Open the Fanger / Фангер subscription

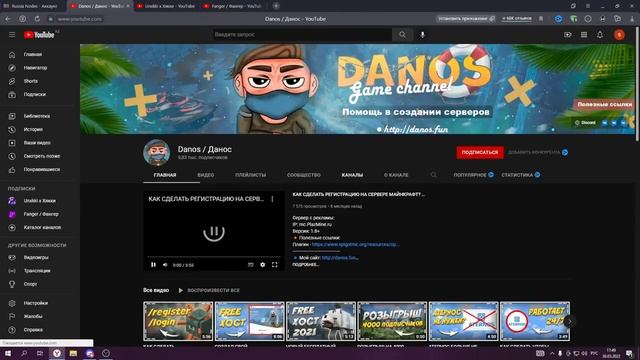pyautogui.click(x=40, y=214)
